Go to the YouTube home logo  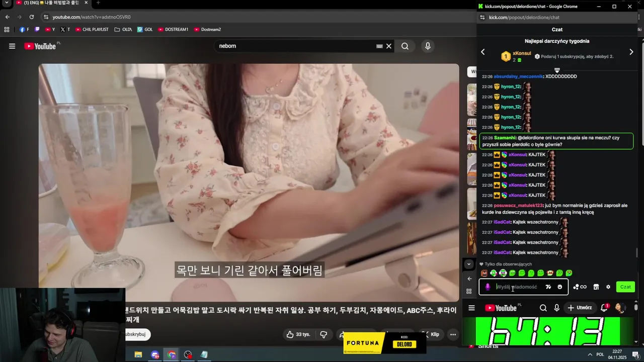40,46
